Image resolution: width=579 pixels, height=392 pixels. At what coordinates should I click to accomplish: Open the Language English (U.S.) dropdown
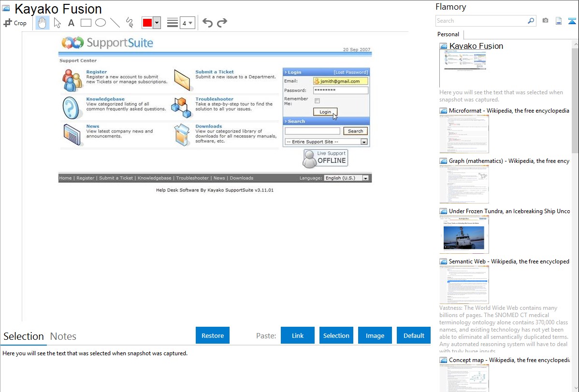click(347, 178)
